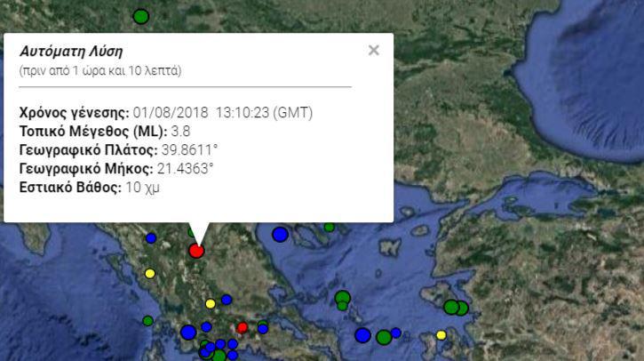Click the yellow marker at the far right
Screen dimensions: 644x361
click(441, 335)
